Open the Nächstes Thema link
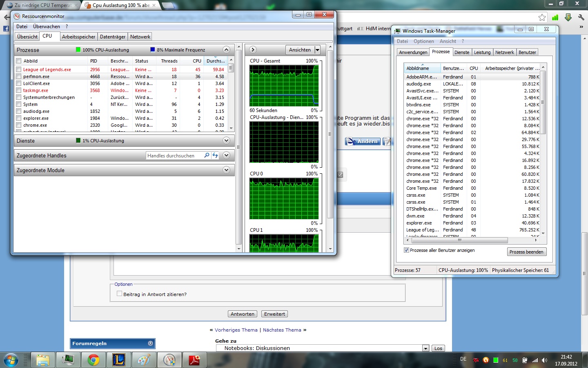The width and height of the screenshot is (588, 368). tap(282, 330)
